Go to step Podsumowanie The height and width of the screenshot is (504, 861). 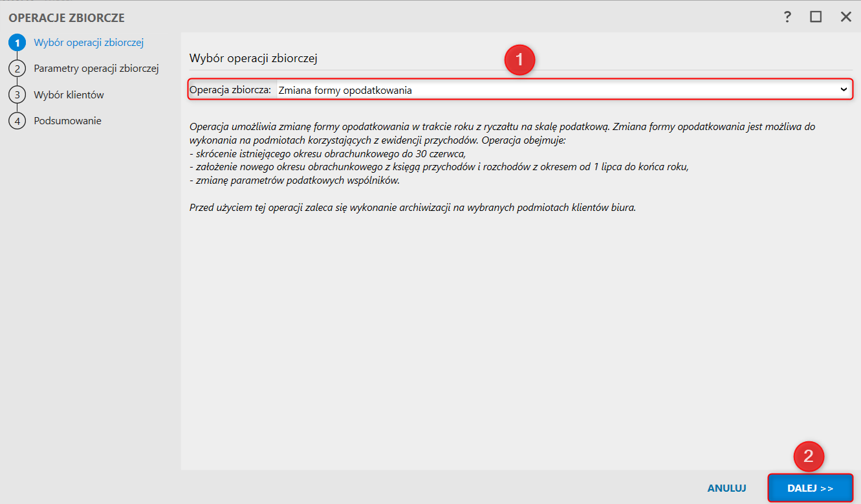coord(67,120)
